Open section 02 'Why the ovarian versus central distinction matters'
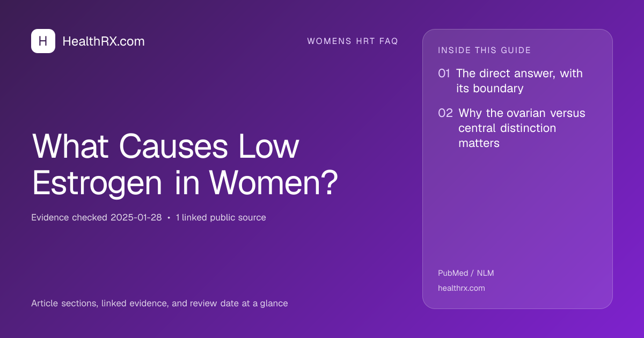644x338 pixels. [x=511, y=128]
